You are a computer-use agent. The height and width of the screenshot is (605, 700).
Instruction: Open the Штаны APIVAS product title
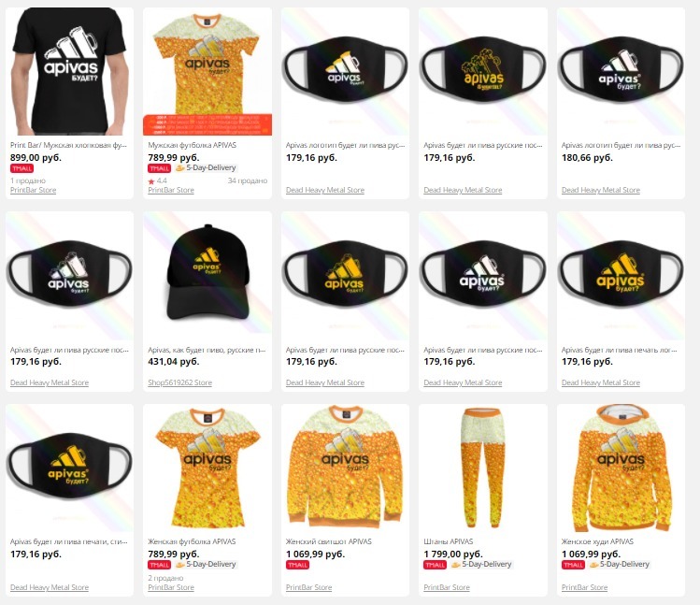[449, 541]
